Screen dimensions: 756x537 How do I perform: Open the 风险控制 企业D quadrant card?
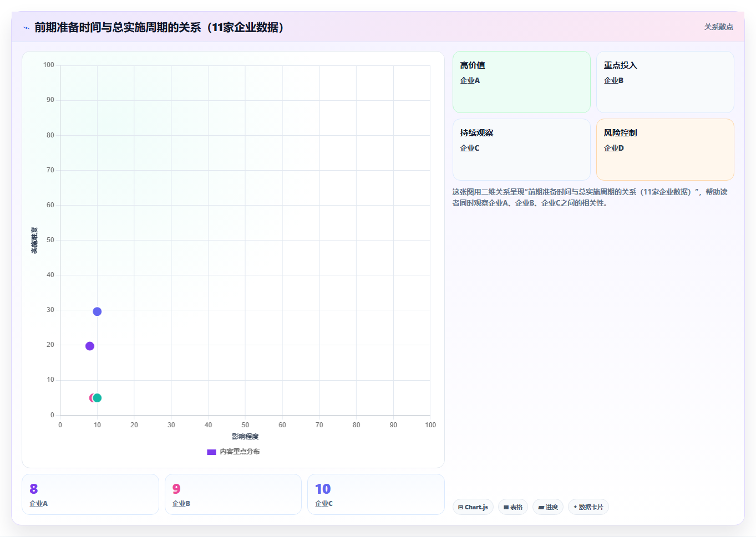665,150
